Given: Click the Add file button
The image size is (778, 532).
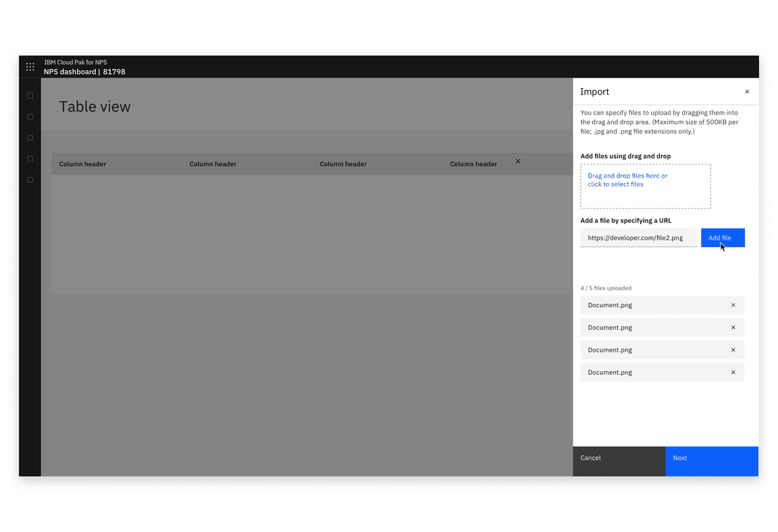Looking at the screenshot, I should pyautogui.click(x=723, y=238).
